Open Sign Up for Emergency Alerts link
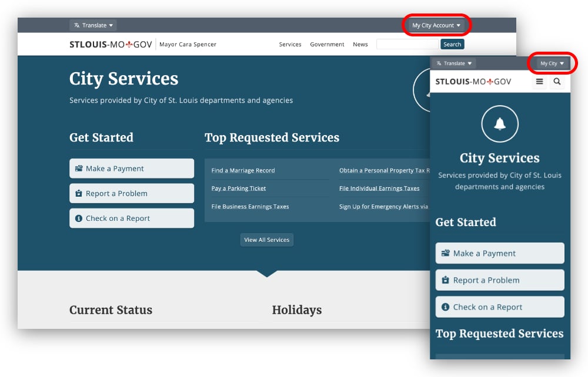 tap(383, 206)
